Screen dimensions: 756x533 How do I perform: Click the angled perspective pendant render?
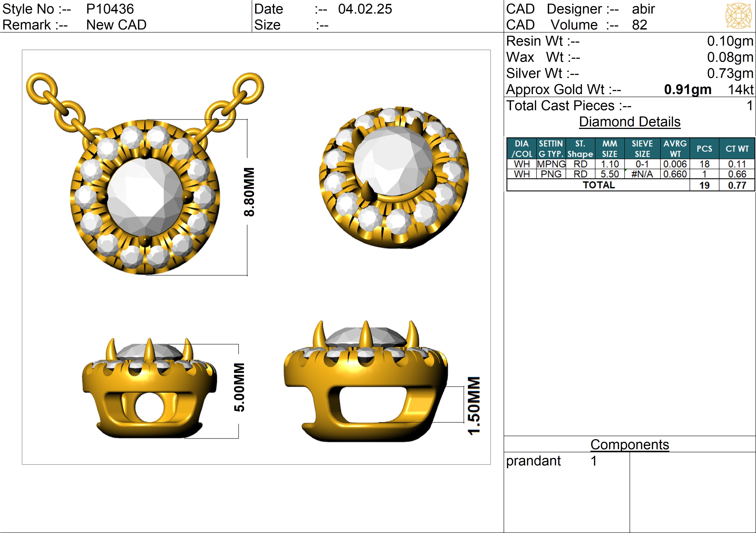click(x=394, y=178)
